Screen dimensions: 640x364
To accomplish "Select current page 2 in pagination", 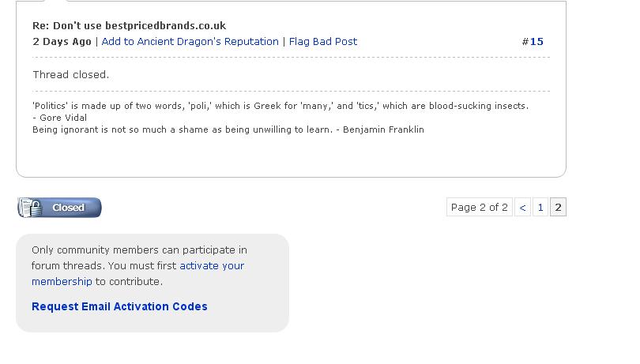I will point(558,208).
